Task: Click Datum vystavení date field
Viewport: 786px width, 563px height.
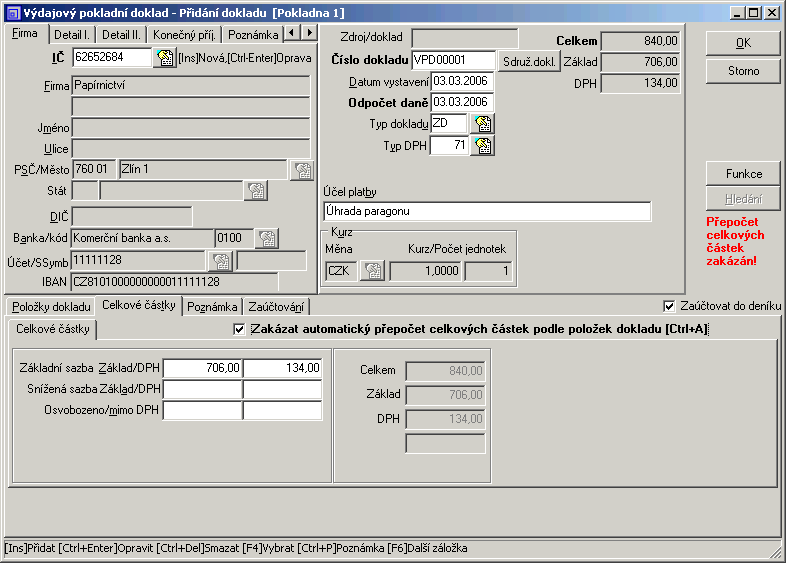Action: pos(462,81)
